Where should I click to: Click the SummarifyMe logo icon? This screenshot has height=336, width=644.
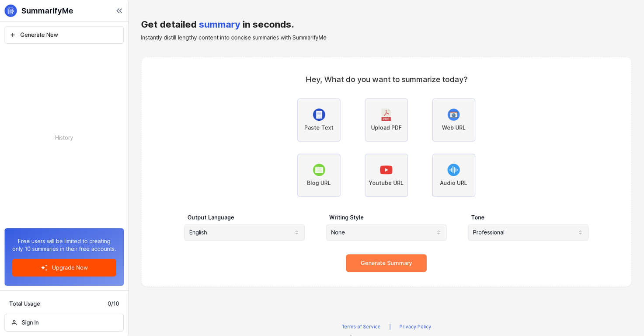(x=11, y=11)
